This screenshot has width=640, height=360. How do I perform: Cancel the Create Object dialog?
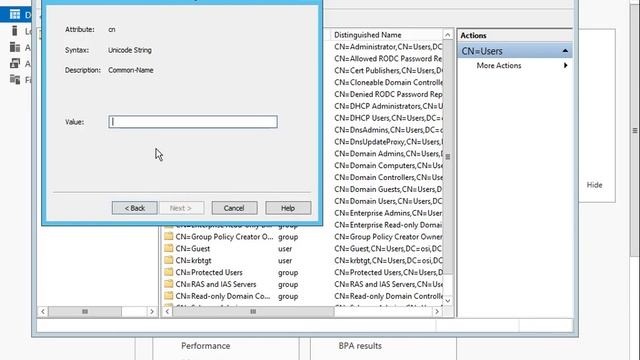pyautogui.click(x=234, y=208)
